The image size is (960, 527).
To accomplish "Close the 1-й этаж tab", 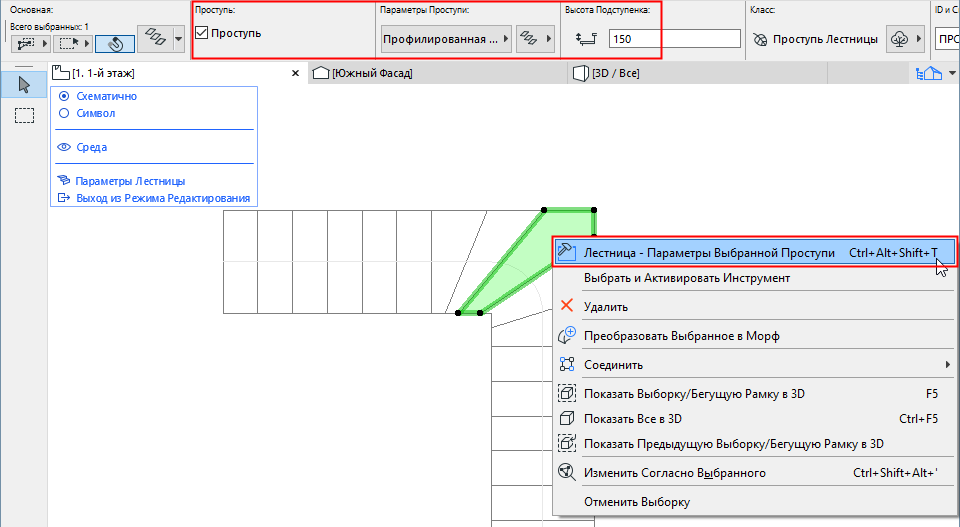I will pyautogui.click(x=295, y=73).
